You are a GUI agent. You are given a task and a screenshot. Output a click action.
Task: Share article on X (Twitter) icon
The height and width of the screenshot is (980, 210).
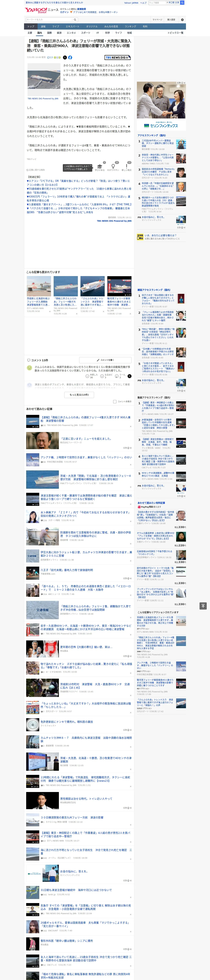[65, 57]
